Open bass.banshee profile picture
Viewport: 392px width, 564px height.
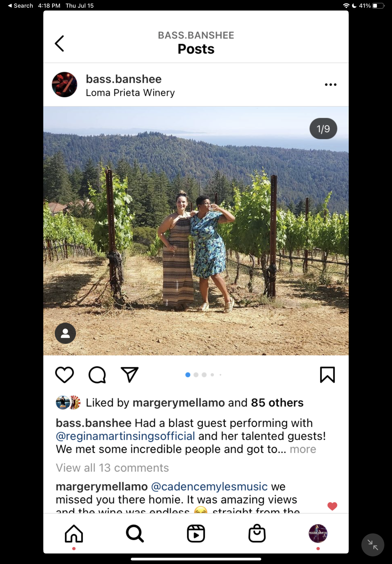tap(65, 85)
